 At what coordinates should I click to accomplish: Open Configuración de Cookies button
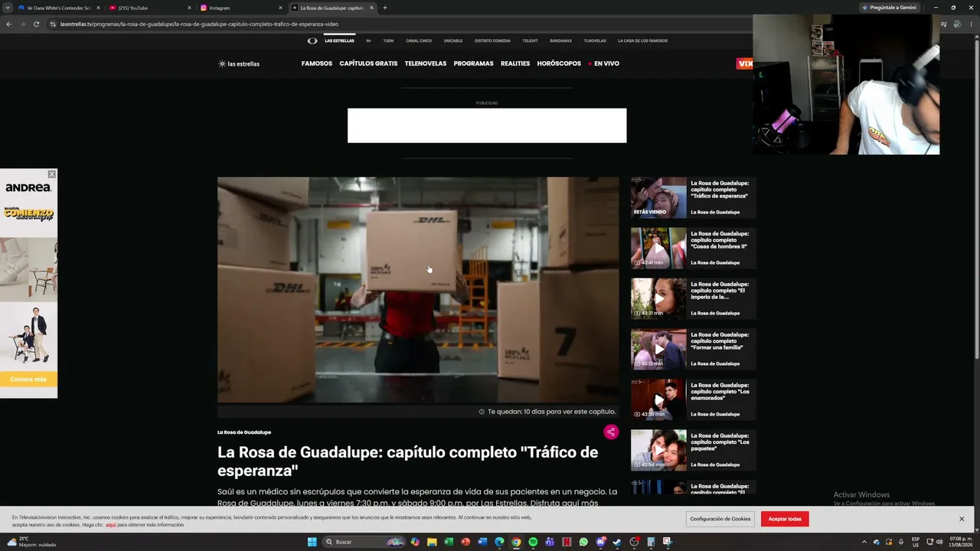point(720,519)
